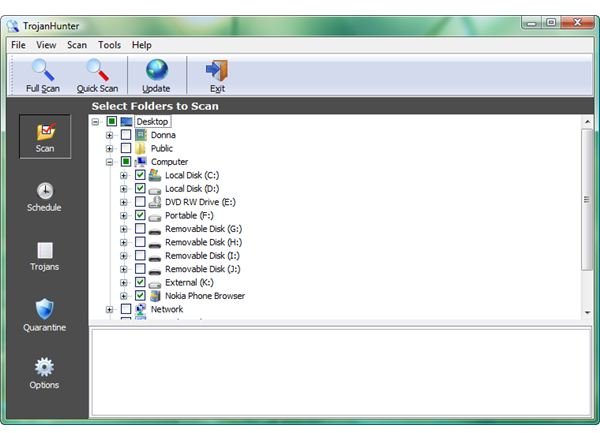Run a Quick Scan from toolbar
600x433 pixels.
point(97,76)
